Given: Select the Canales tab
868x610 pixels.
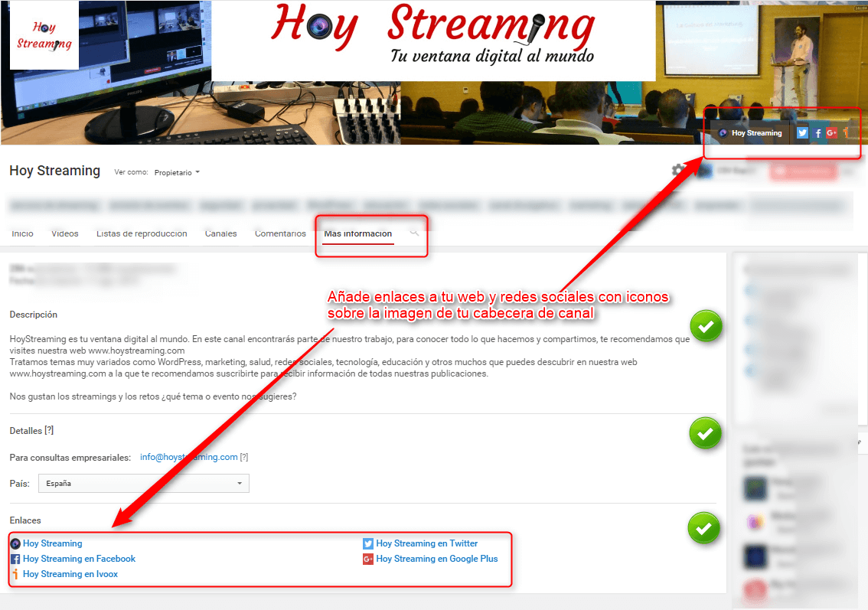Looking at the screenshot, I should (221, 233).
